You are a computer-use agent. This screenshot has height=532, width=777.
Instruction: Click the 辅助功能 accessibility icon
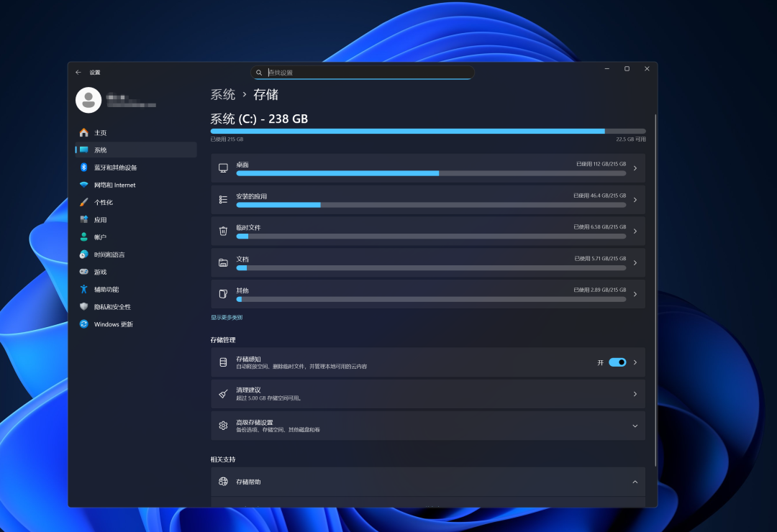click(x=83, y=289)
